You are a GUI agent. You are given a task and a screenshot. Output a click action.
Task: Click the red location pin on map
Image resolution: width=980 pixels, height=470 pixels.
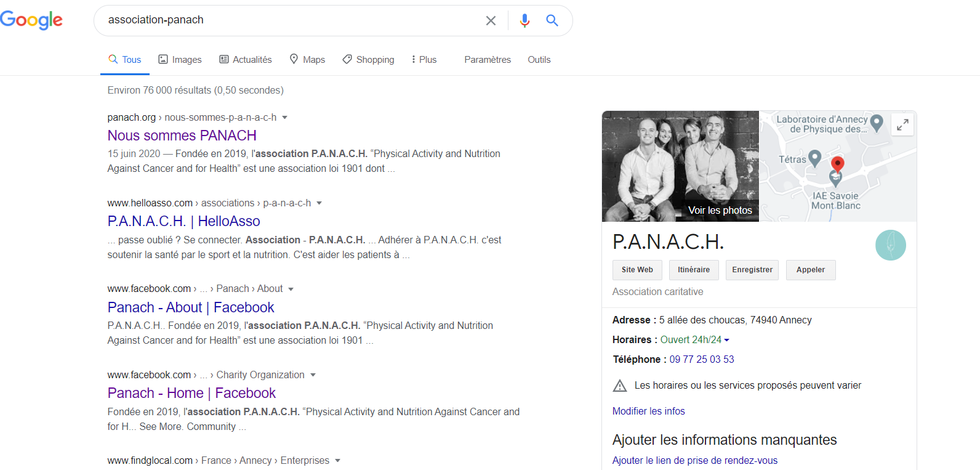[x=837, y=164]
